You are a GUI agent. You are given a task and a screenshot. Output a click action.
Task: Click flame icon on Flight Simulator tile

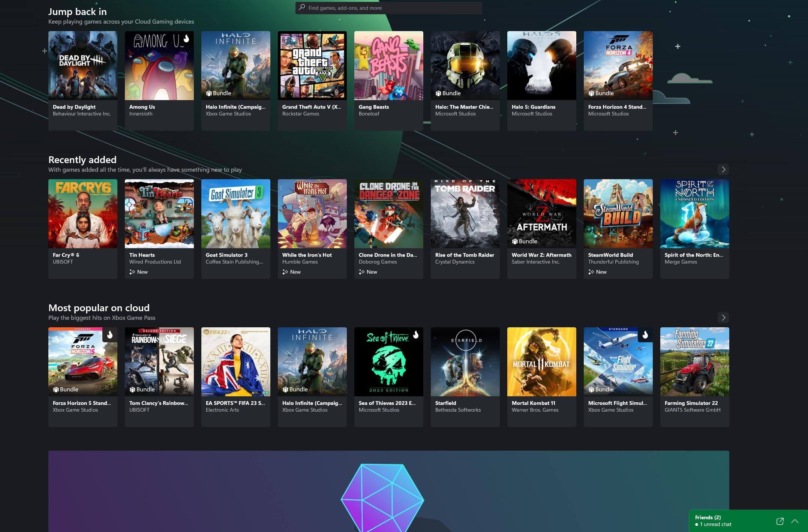645,334
